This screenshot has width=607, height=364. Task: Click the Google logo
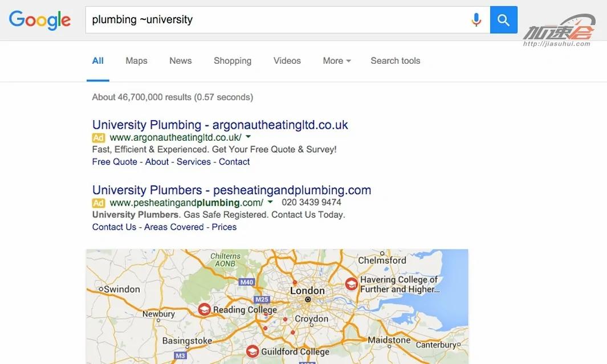40,20
